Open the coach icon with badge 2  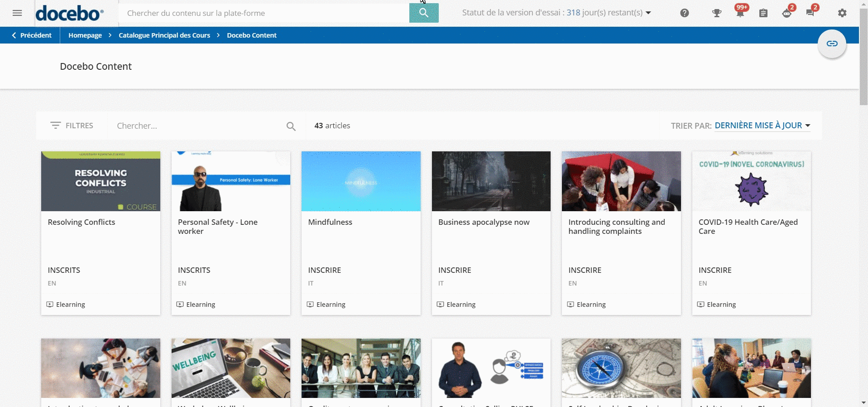click(787, 13)
